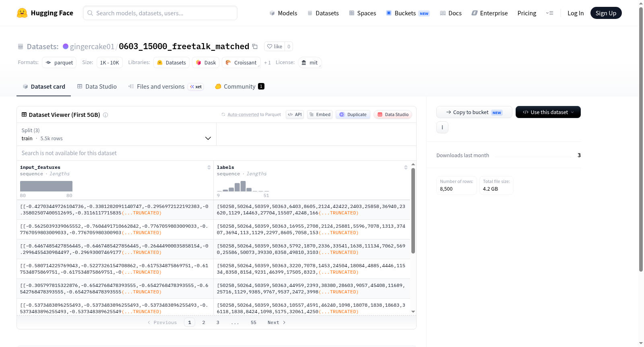Click the labels cell with 5792,1870
This screenshot has width=644, height=347.
312,249
